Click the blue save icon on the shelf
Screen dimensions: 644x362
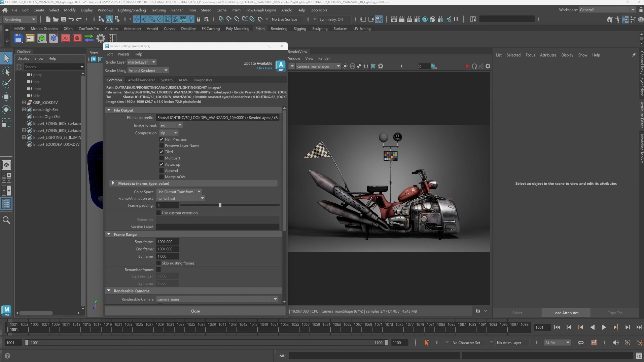[x=18, y=38]
